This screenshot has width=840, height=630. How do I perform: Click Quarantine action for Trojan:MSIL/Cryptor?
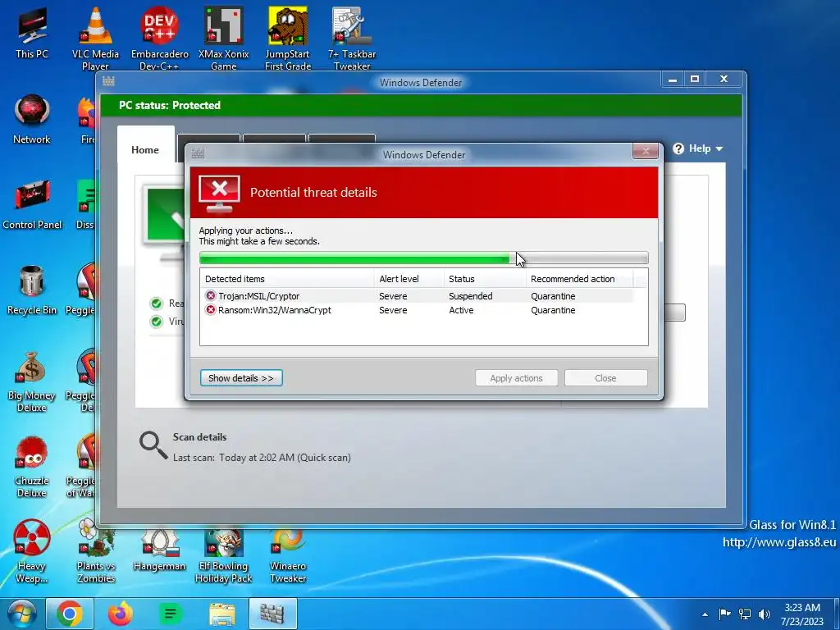553,295
